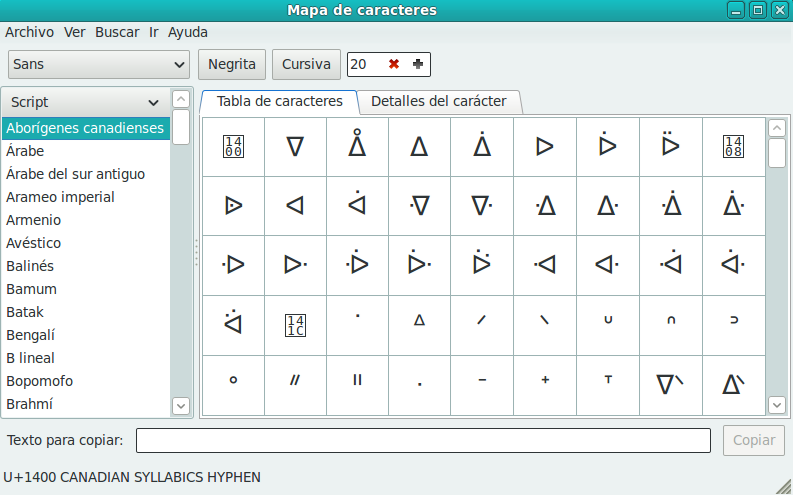793x495 pixels.
Task: Open the Ayuda menu
Action: pos(188,32)
